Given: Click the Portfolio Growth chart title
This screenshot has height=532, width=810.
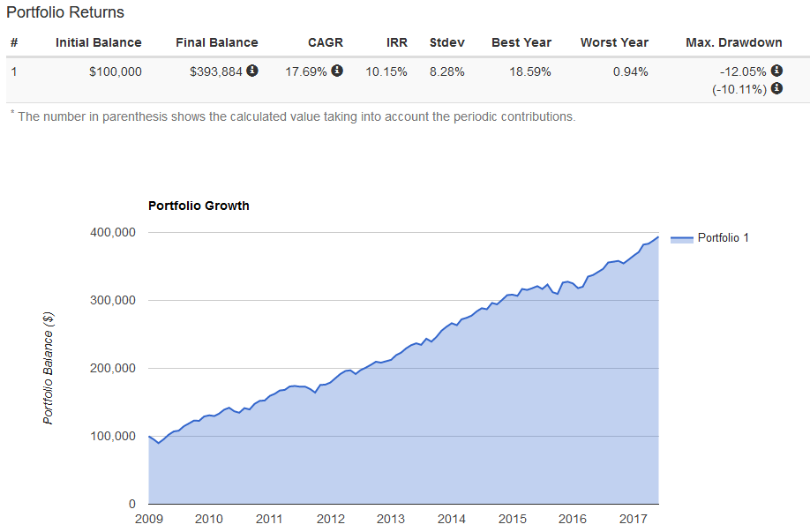Looking at the screenshot, I should tap(199, 206).
